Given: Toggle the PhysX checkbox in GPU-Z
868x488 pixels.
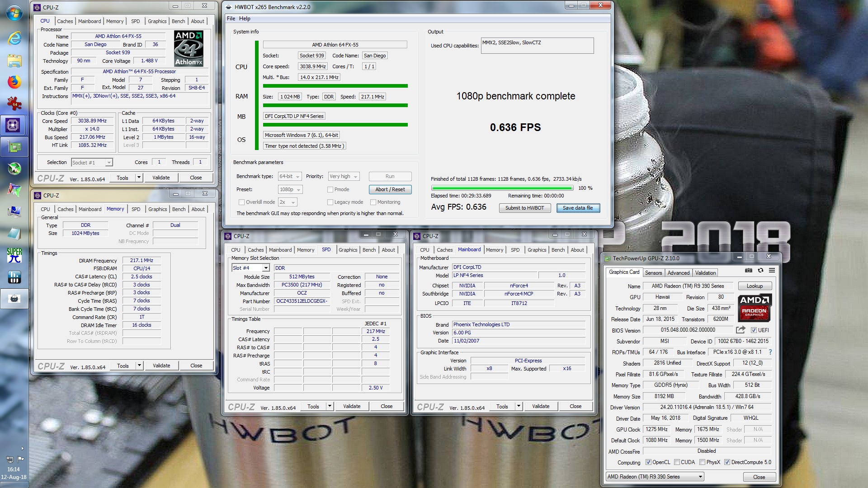Looking at the screenshot, I should tap(702, 462).
